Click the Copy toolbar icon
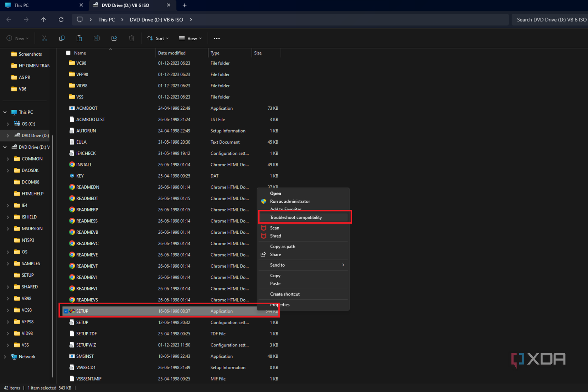The height and width of the screenshot is (392, 588). pyautogui.click(x=62, y=38)
